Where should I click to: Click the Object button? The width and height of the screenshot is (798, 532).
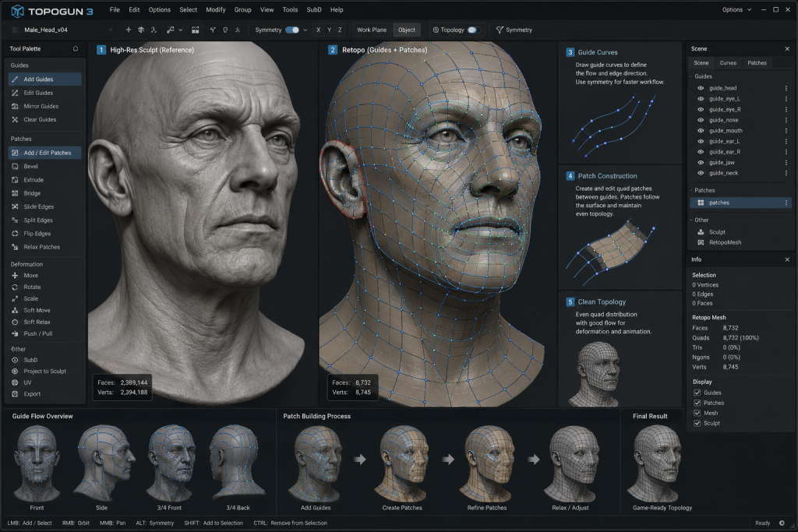pyautogui.click(x=407, y=30)
